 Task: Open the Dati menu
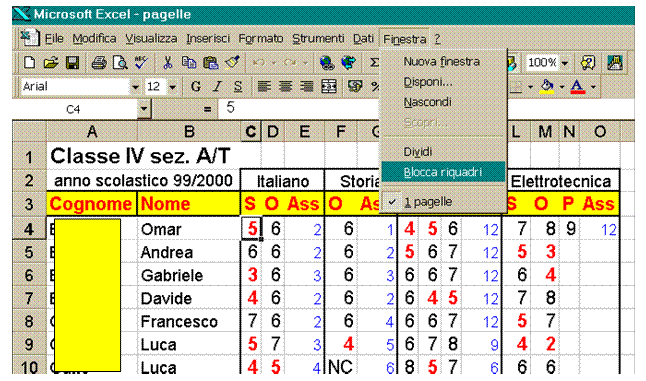(363, 39)
